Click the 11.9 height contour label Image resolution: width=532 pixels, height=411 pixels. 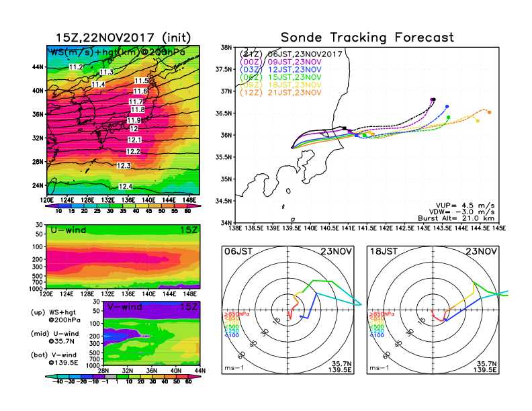coord(134,120)
